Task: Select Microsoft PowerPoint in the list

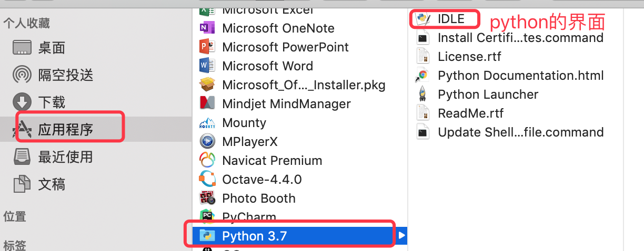Action: 286,47
